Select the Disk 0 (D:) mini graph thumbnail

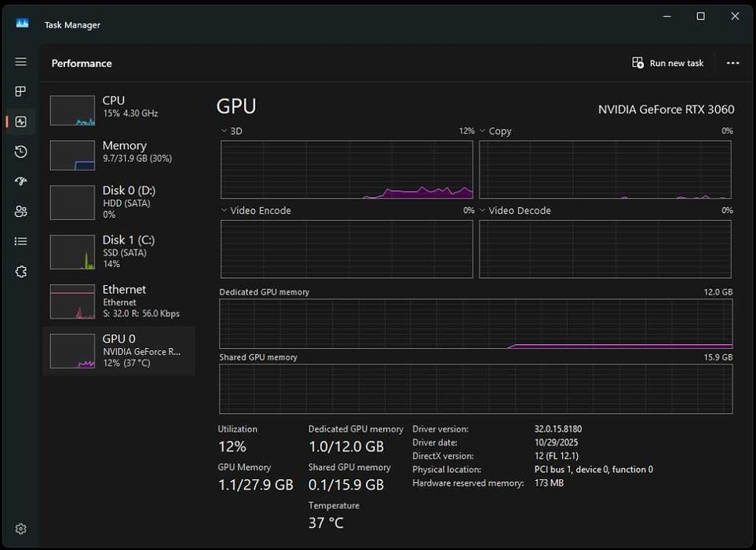click(72, 203)
